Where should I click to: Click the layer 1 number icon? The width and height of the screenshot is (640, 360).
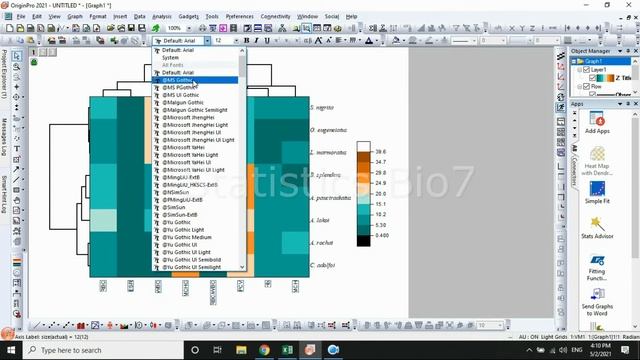(x=34, y=52)
